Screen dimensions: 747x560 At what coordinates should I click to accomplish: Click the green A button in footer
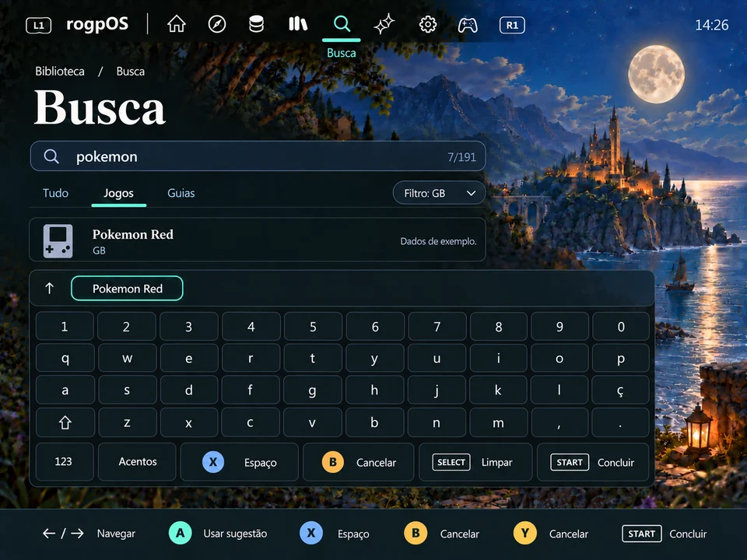[180, 534]
